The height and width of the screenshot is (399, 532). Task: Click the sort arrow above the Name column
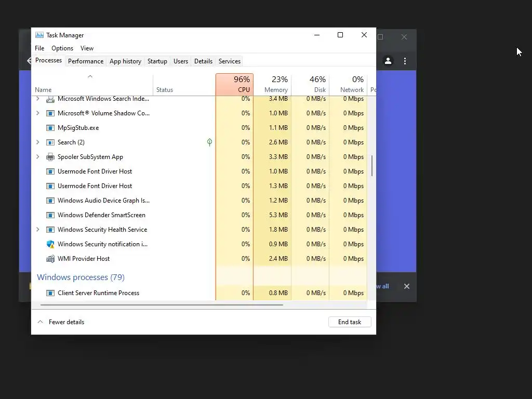[90, 77]
